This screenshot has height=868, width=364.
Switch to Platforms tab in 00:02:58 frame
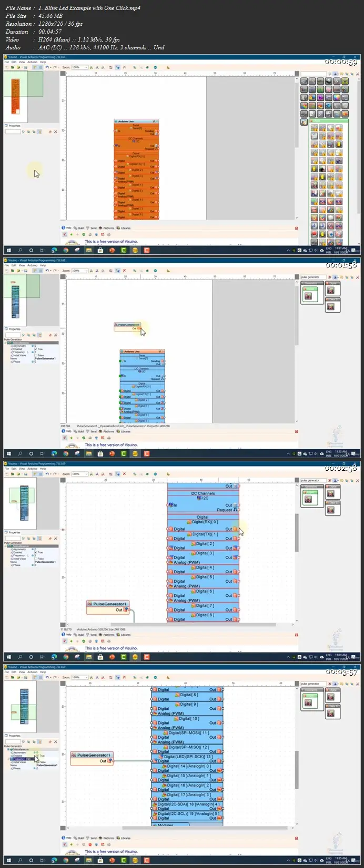(107, 635)
